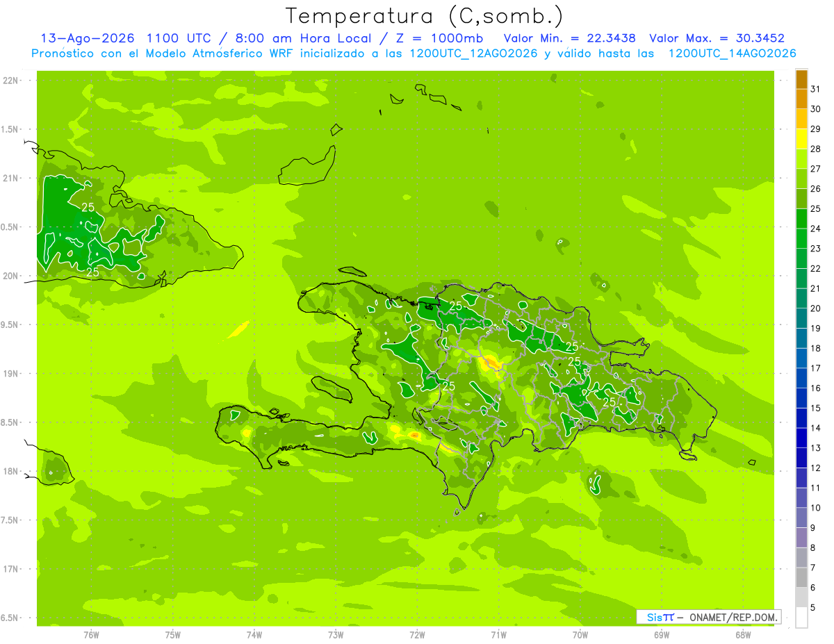Click the '1100 UTC' time text
Viewport: 834px width, 644px height.
click(181, 38)
